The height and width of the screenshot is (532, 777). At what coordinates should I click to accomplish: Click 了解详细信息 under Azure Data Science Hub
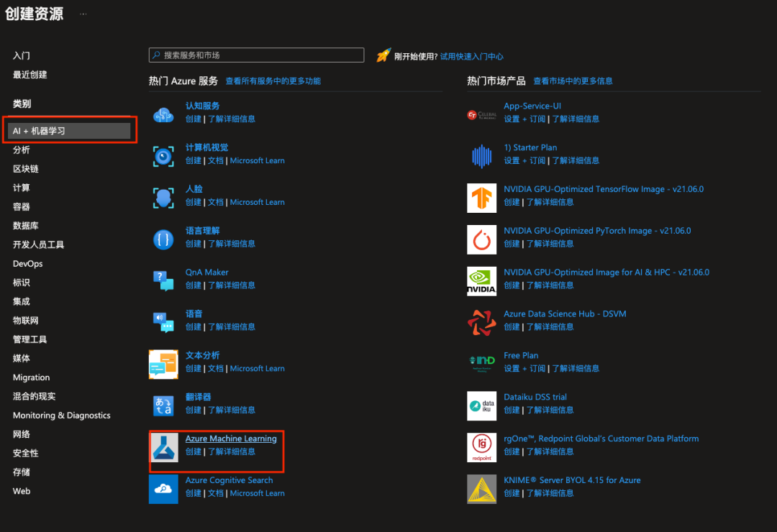click(550, 327)
